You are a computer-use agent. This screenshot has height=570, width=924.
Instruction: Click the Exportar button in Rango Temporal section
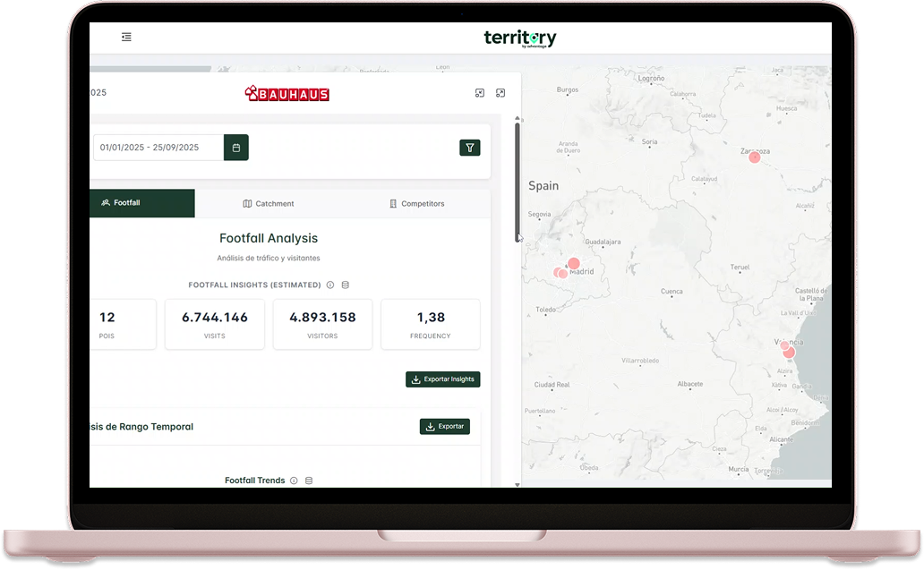click(x=445, y=426)
